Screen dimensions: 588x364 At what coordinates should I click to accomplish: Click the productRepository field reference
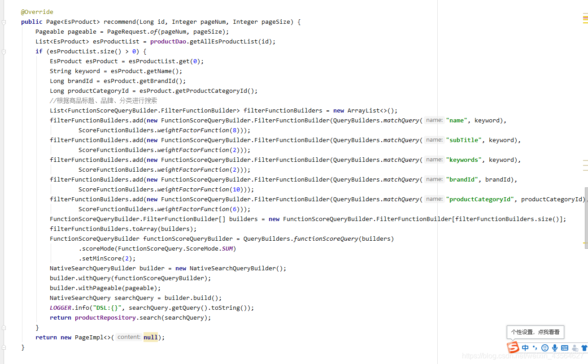[105, 318]
